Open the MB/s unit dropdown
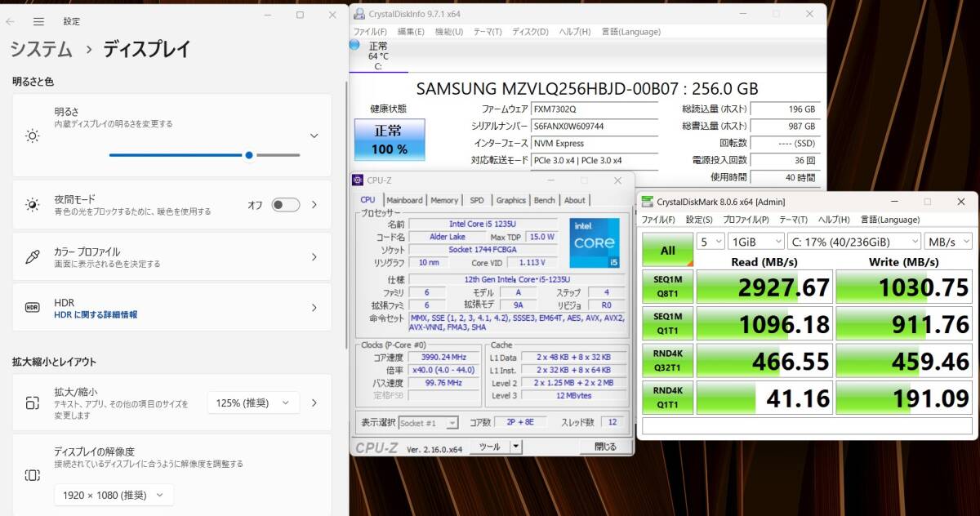 pyautogui.click(x=948, y=242)
